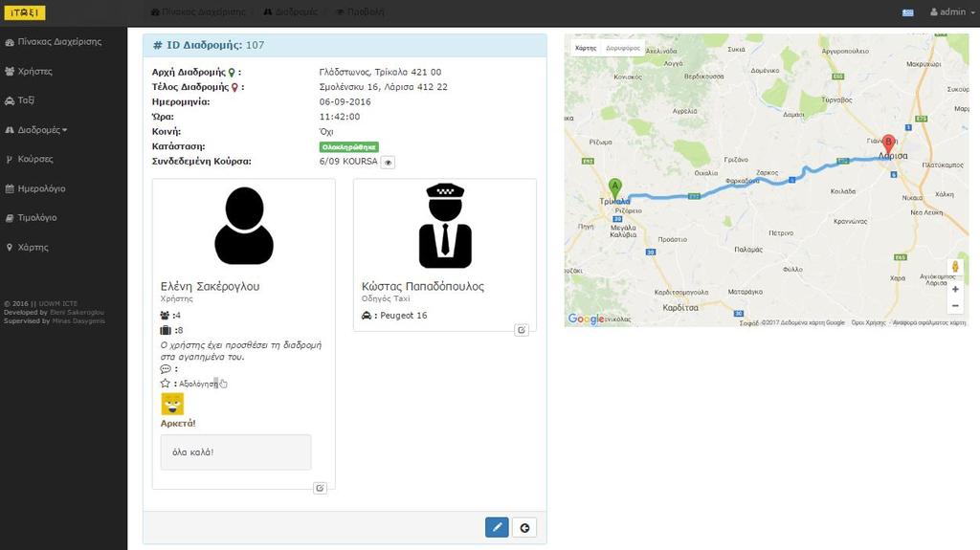Viewport: 980px width, 550px height.
Task: Click the time value 11:42:00
Action: point(340,117)
